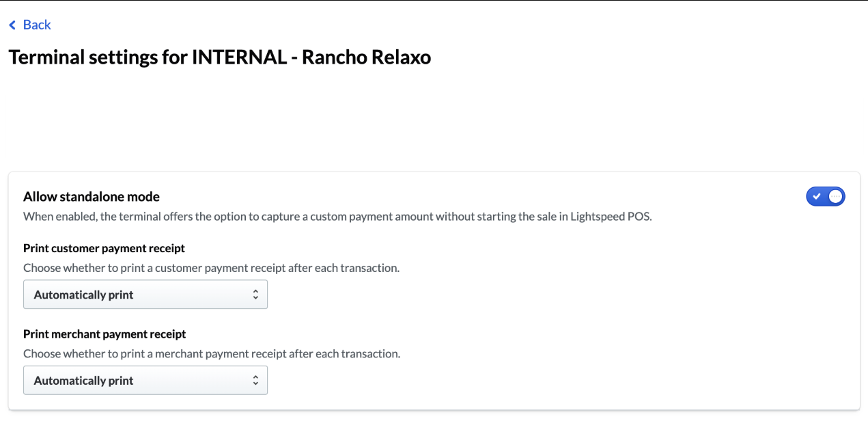
Task: Click the chevron selector on merchant receipt dropdown
Action: coord(256,380)
